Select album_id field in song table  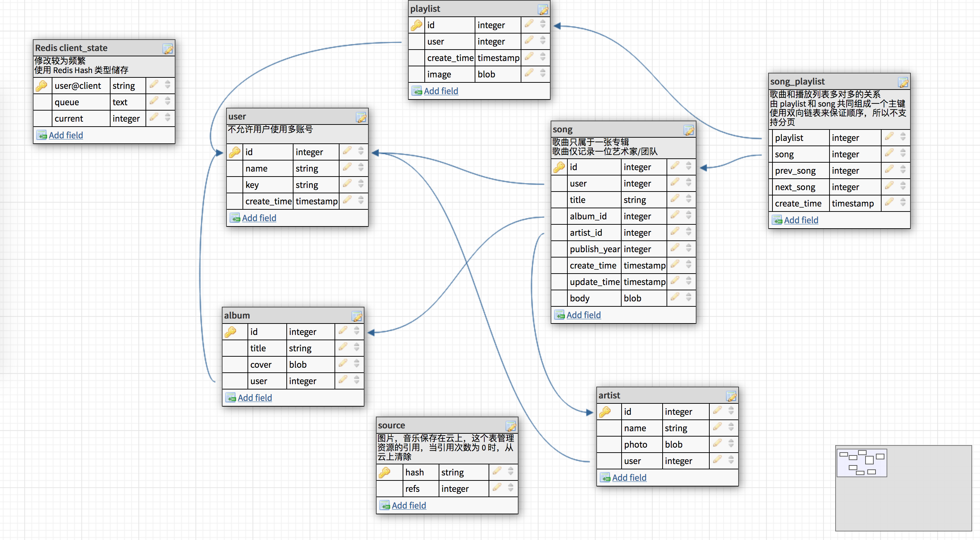click(x=587, y=216)
